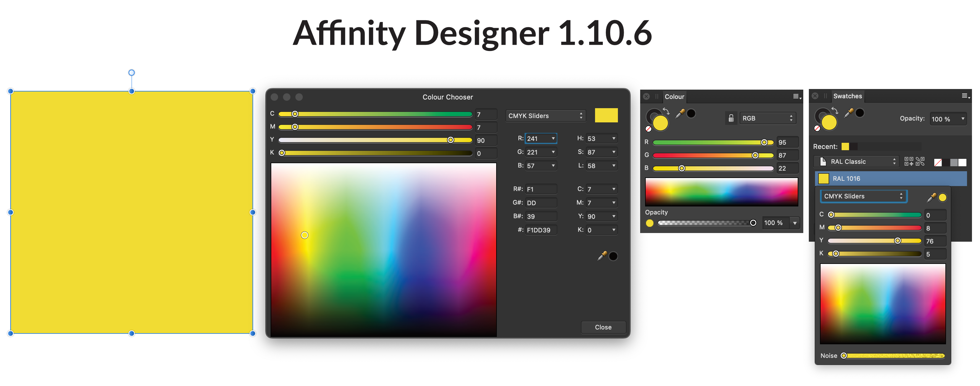980x386 pixels.
Task: Select the yellow fill circle in Colour panel
Action: click(661, 123)
